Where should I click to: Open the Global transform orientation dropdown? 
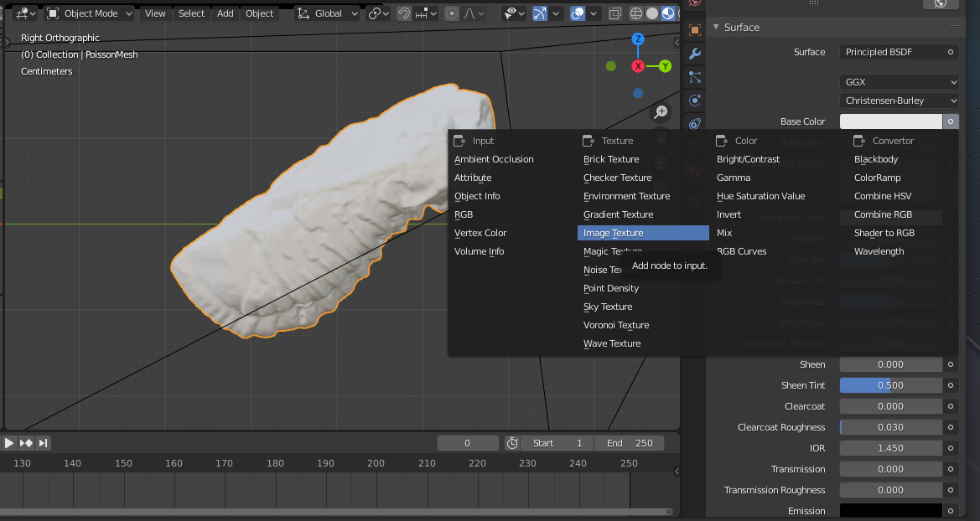[326, 13]
